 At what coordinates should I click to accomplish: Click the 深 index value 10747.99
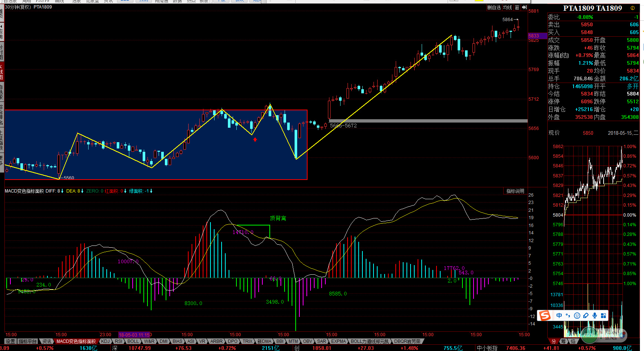(x=140, y=348)
